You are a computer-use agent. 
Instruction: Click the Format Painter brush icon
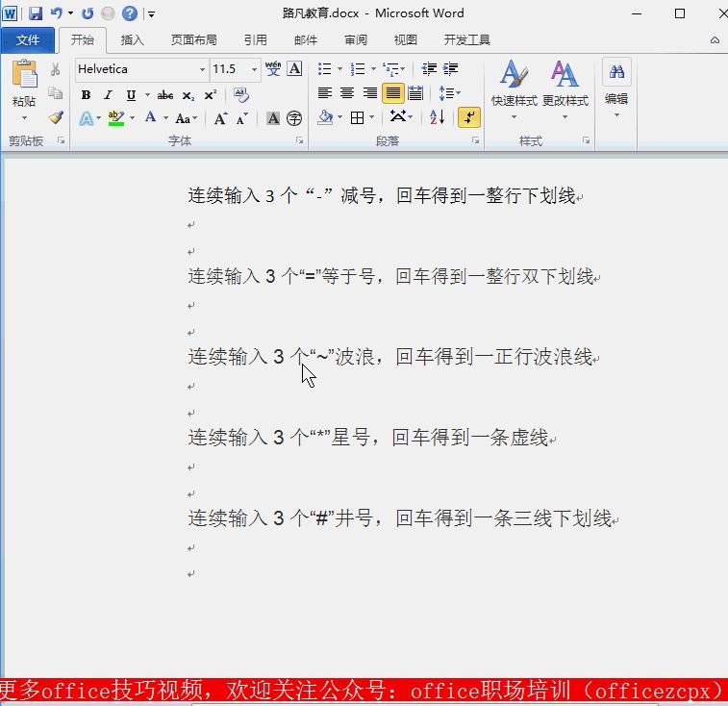click(x=55, y=117)
